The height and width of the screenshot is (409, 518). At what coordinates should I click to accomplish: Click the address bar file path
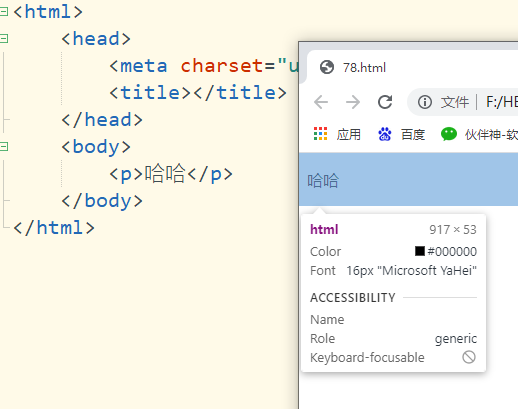tap(502, 102)
